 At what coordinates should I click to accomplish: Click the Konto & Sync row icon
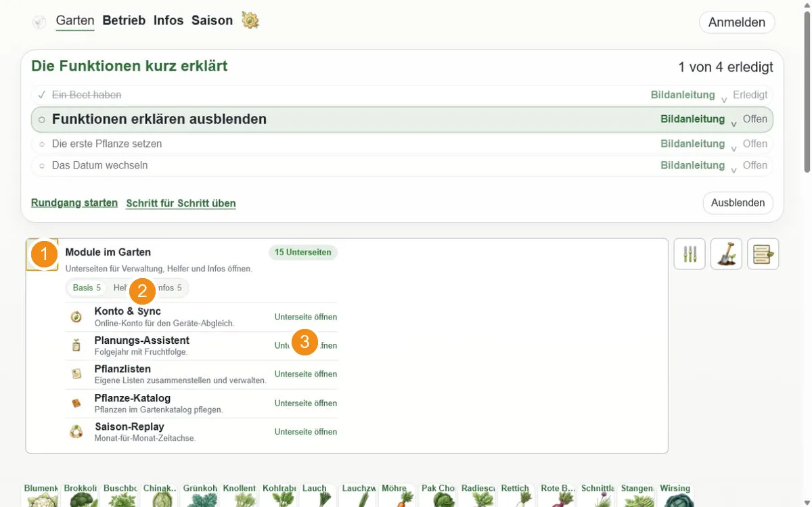coord(76,317)
